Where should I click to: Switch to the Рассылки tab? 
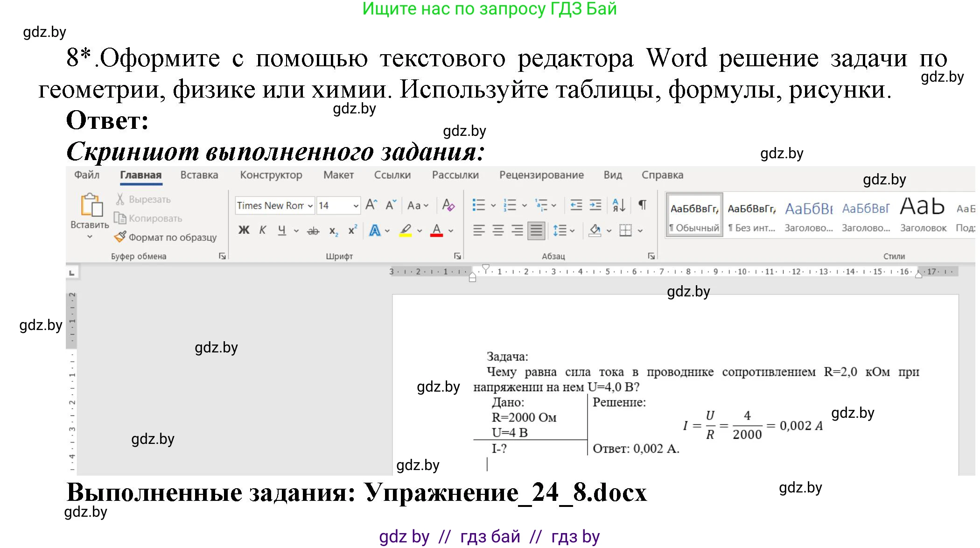click(455, 175)
